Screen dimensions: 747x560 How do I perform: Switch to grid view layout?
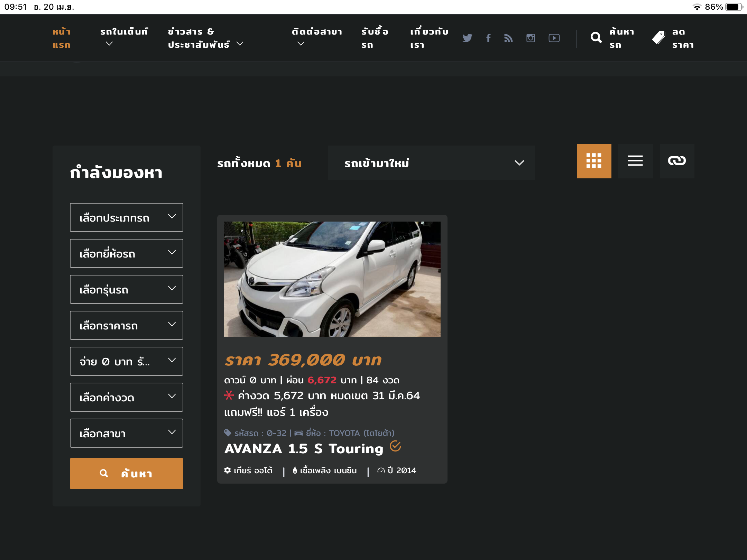594,161
